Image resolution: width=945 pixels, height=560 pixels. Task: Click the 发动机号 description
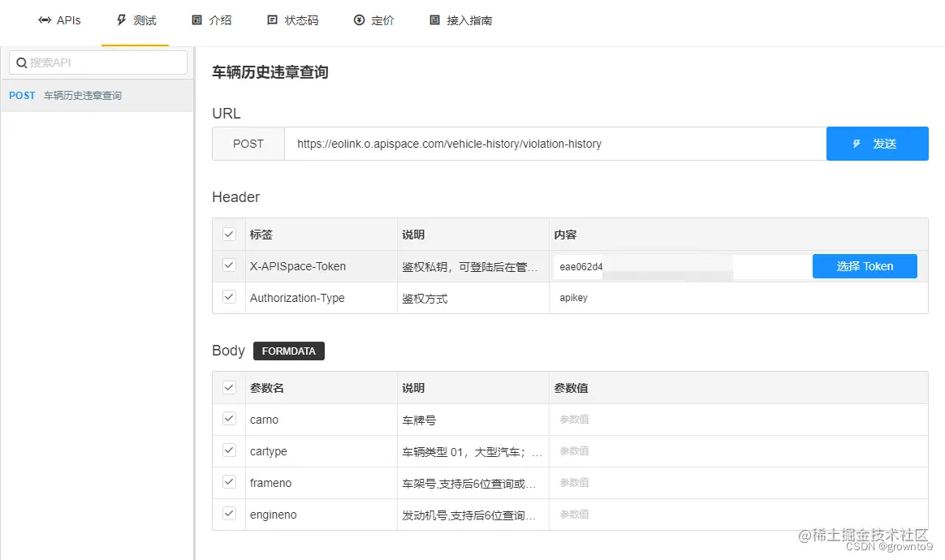(468, 515)
